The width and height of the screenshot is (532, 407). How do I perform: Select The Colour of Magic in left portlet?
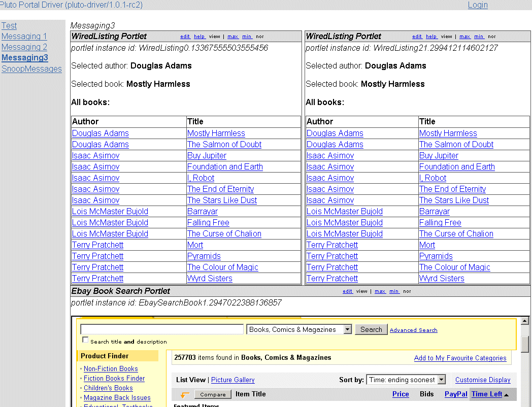pos(222,267)
